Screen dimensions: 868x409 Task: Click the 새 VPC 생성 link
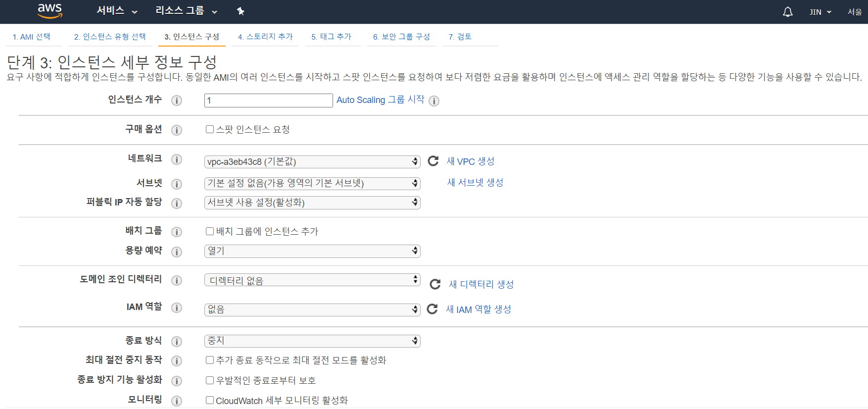tap(470, 161)
